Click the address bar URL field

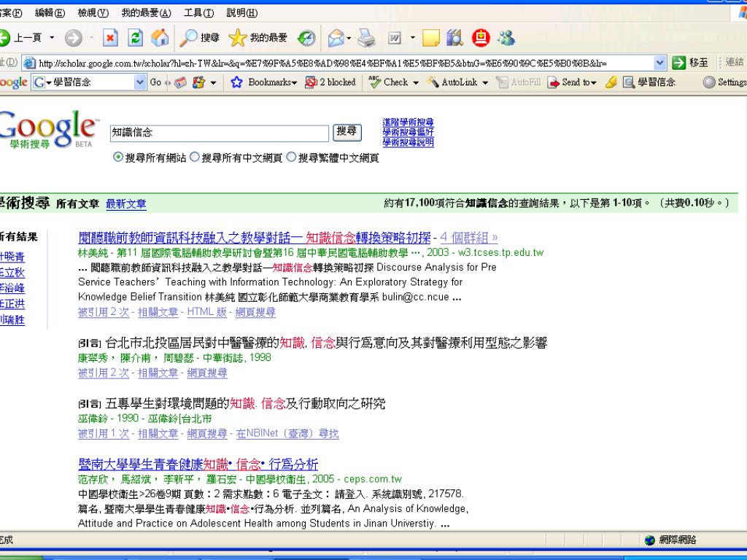pos(344,63)
